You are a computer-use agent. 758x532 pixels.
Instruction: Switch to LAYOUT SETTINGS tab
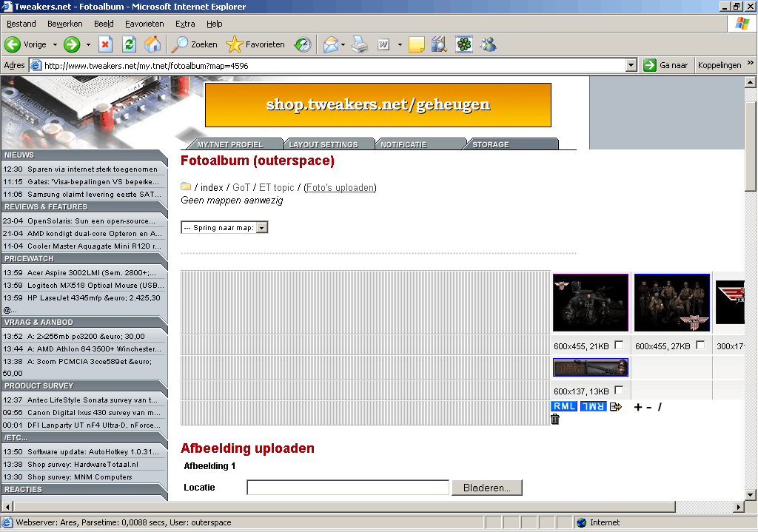325,144
